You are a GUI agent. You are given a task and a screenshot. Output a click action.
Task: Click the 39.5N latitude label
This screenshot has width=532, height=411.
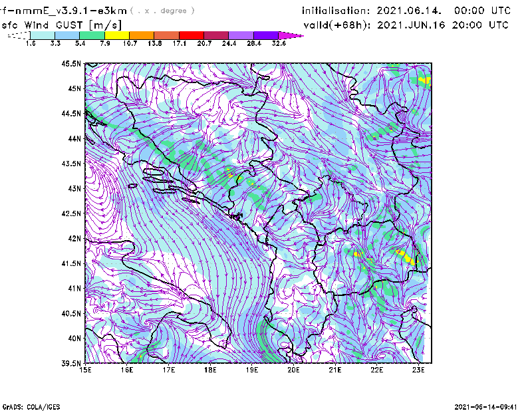point(71,363)
